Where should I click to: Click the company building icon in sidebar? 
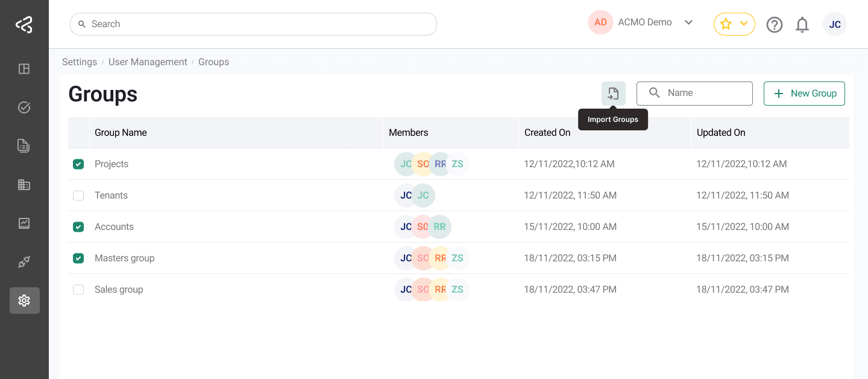[24, 185]
